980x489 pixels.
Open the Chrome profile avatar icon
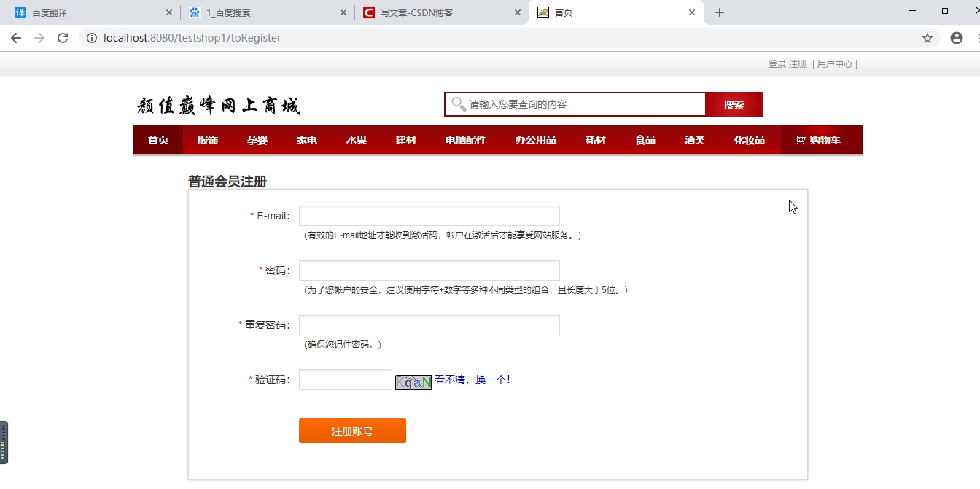coord(957,38)
